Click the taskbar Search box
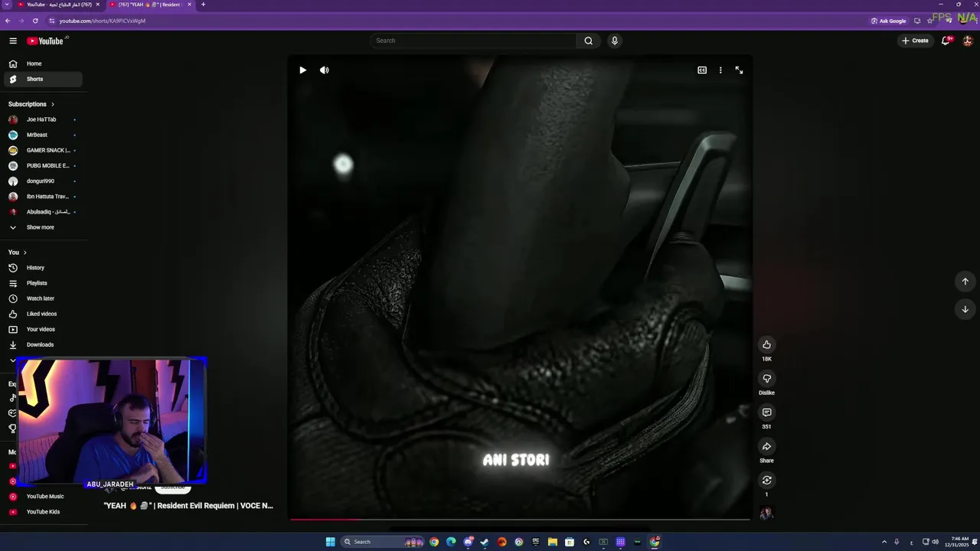Screen dimensions: 980x551 coord(382,542)
